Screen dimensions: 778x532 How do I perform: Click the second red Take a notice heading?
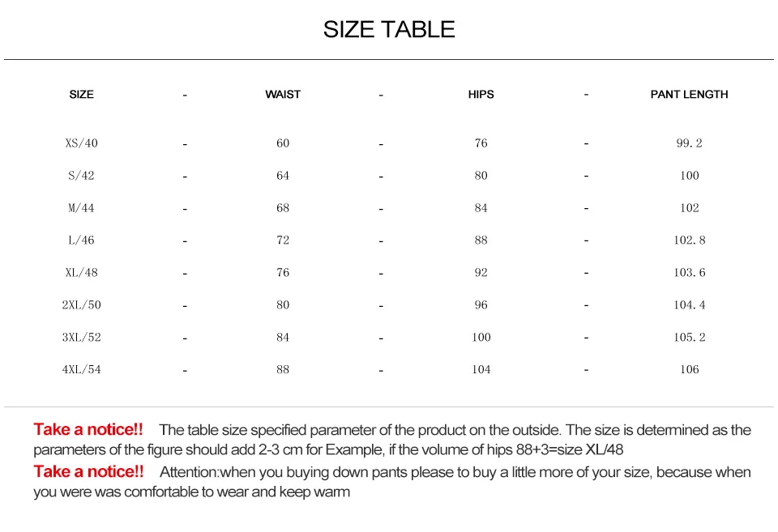point(88,471)
